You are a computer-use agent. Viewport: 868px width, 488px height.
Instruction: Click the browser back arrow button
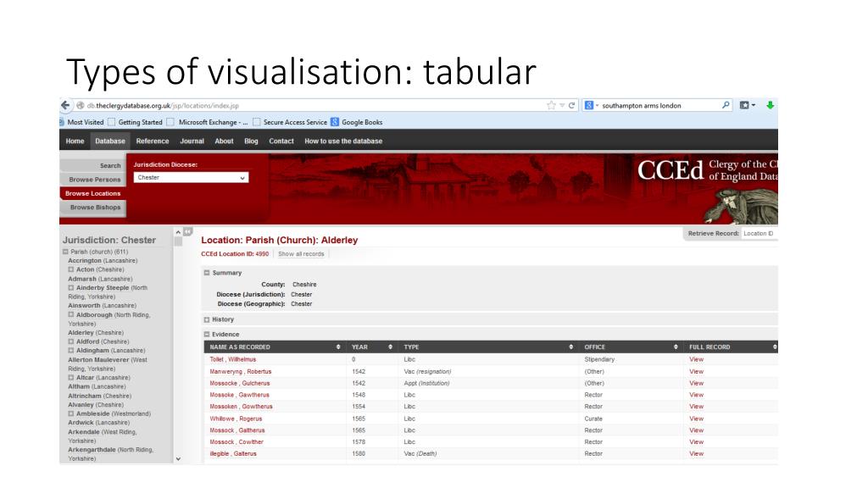[65, 105]
